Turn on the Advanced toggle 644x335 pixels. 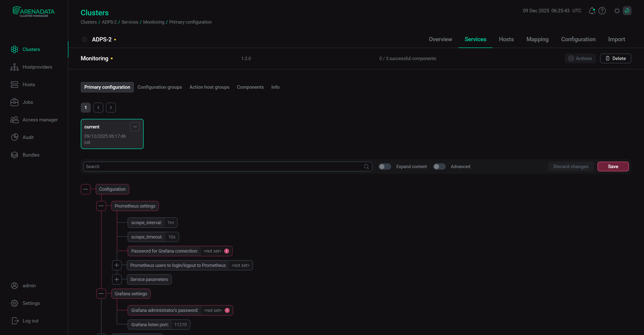tap(439, 166)
